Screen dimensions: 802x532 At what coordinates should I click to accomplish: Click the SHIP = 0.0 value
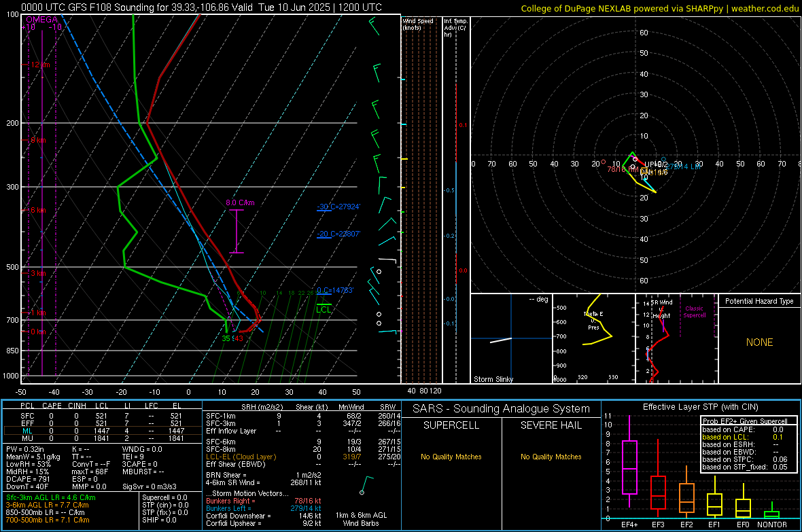click(x=159, y=520)
